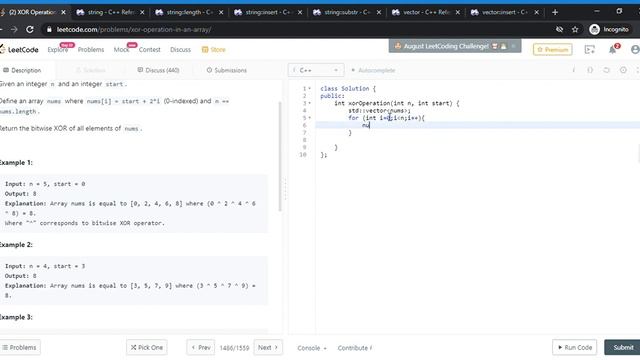Collapse the code fold on line 1
This screenshot has width=640, height=360.
pyautogui.click(x=310, y=89)
